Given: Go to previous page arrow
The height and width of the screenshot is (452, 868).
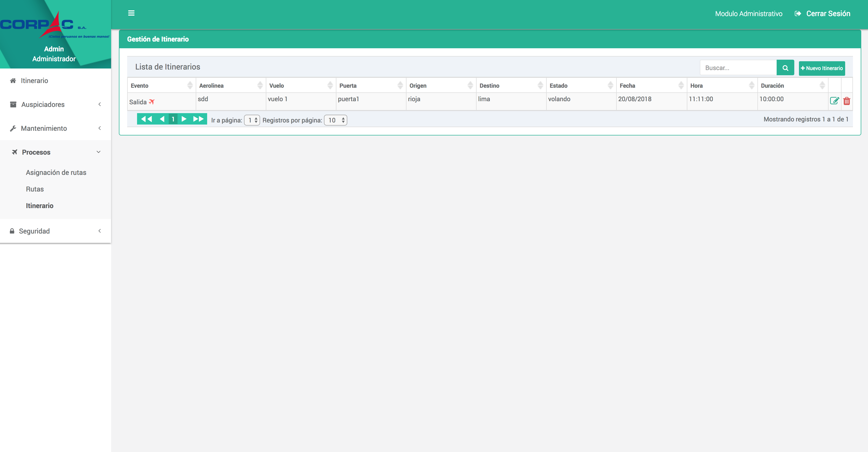Looking at the screenshot, I should [x=162, y=119].
